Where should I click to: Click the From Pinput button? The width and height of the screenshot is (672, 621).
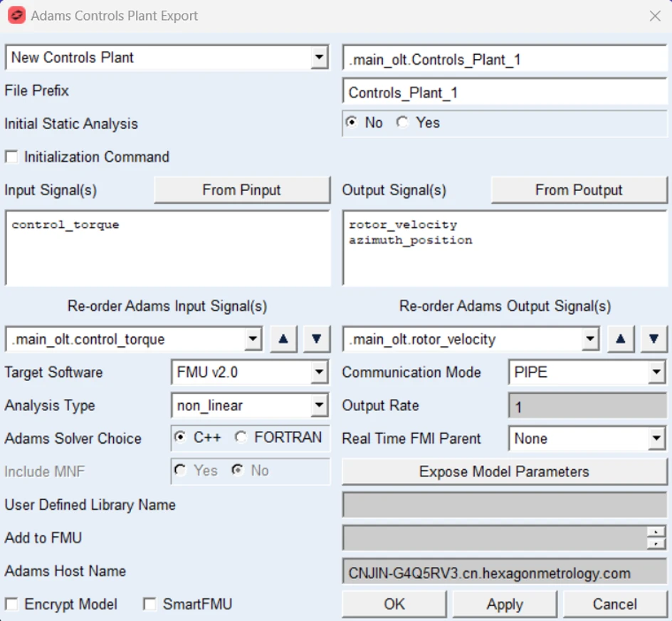(x=242, y=190)
